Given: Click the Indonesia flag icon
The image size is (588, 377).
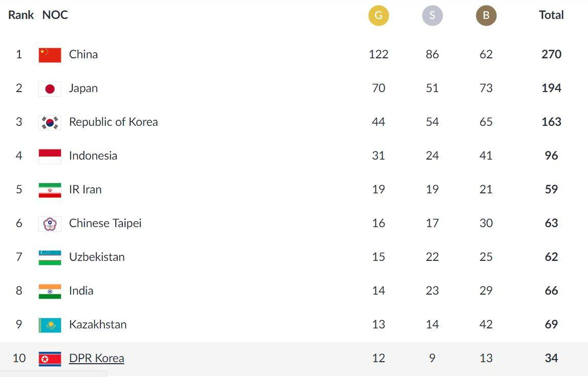Looking at the screenshot, I should pos(50,156).
